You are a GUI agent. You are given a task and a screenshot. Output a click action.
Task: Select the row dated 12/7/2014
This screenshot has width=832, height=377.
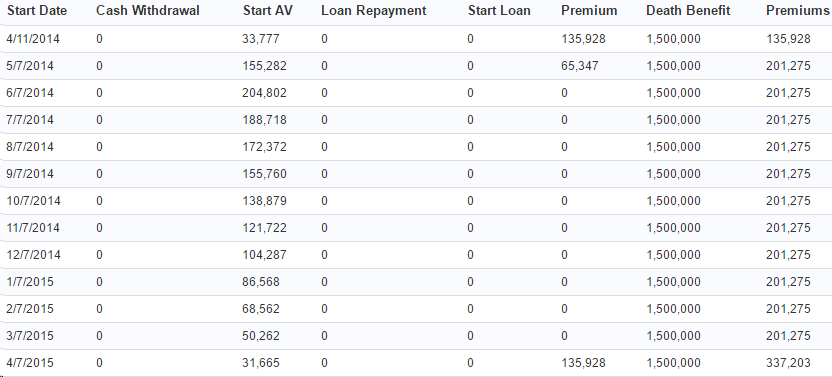click(x=416, y=255)
